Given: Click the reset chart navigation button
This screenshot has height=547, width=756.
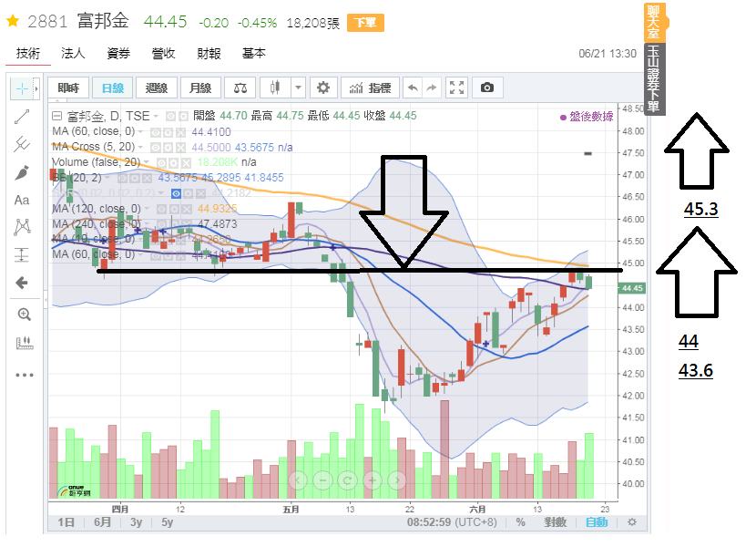Looking at the screenshot, I should [347, 480].
